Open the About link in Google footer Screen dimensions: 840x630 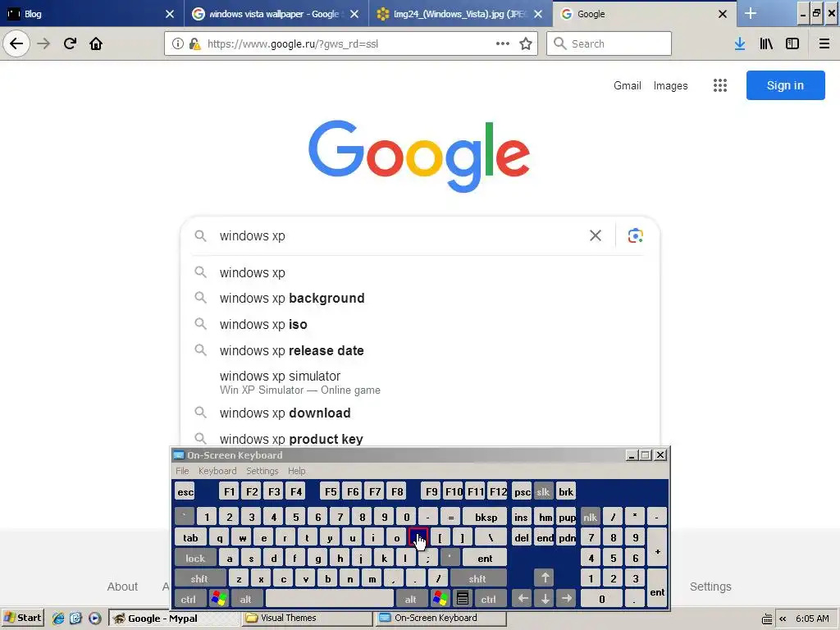coord(122,587)
